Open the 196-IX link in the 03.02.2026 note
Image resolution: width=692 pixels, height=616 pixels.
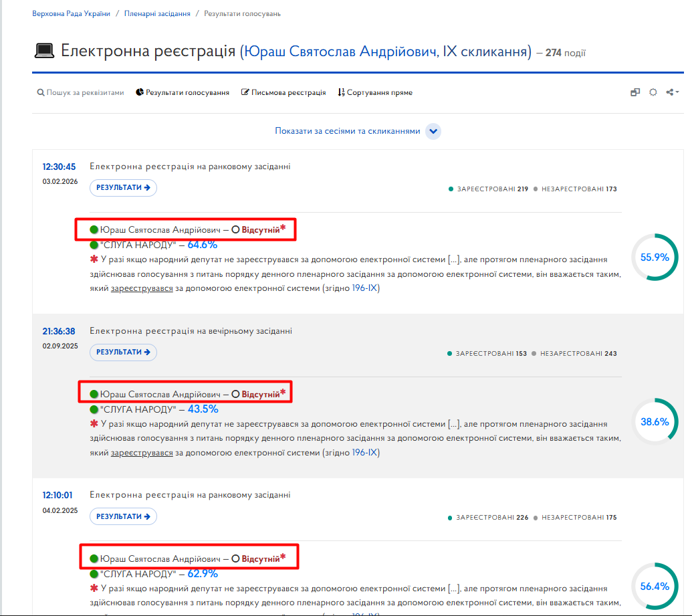[365, 288]
